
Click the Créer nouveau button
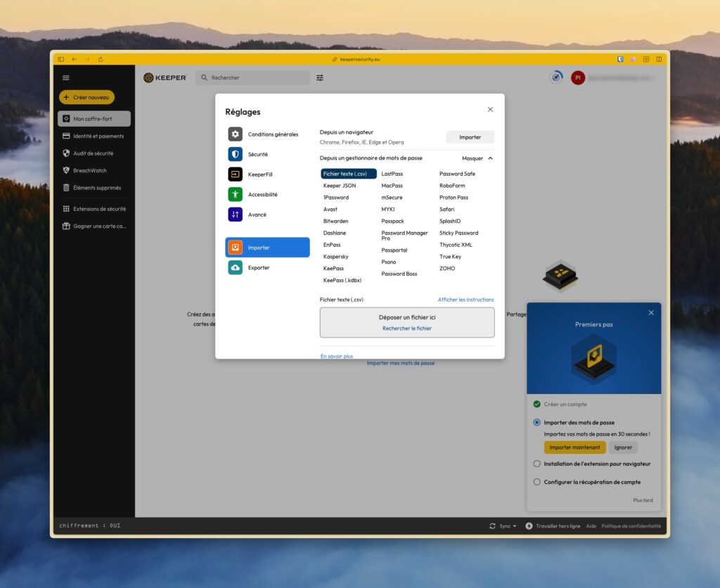pos(86,97)
